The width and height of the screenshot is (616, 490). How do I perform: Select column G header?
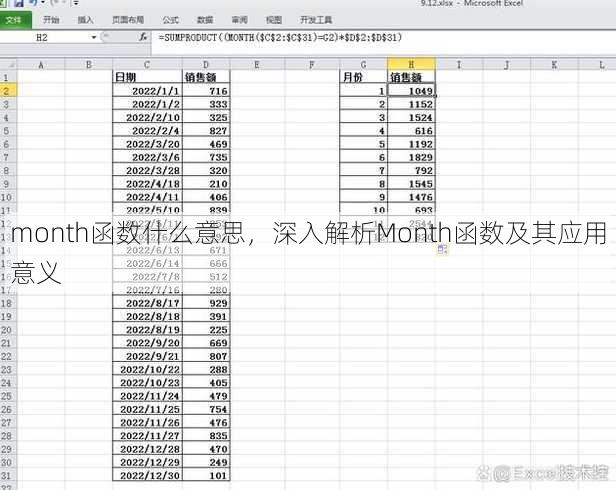click(x=363, y=64)
